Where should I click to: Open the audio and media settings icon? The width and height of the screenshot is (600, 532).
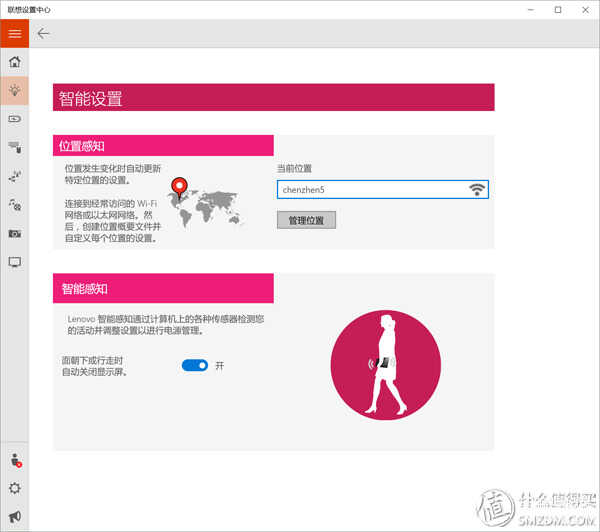pyautogui.click(x=15, y=205)
